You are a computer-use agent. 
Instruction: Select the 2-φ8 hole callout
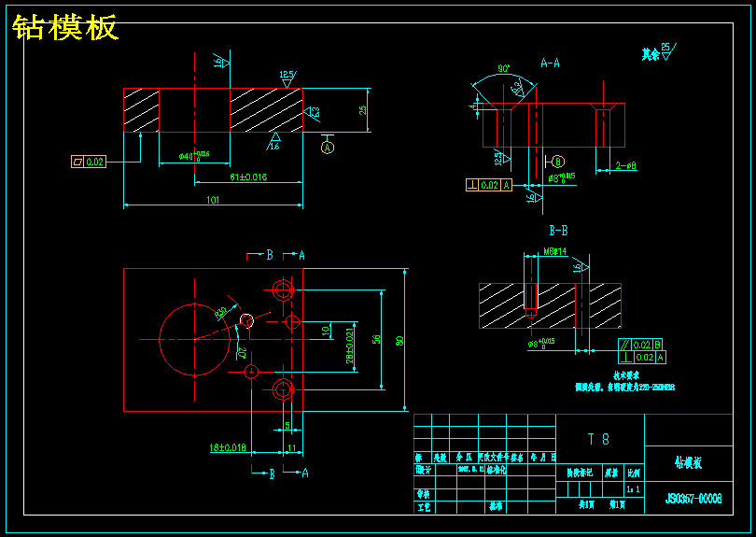click(x=626, y=165)
